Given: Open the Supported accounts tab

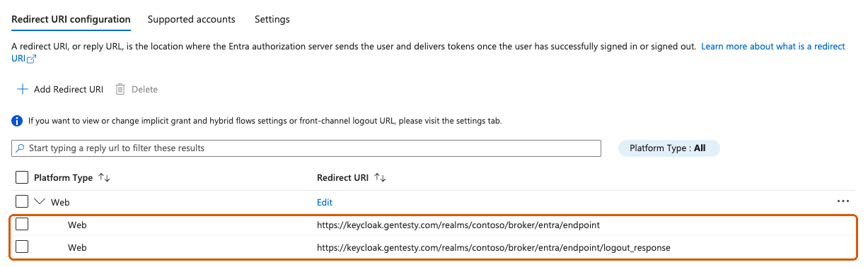Looking at the screenshot, I should 192,20.
